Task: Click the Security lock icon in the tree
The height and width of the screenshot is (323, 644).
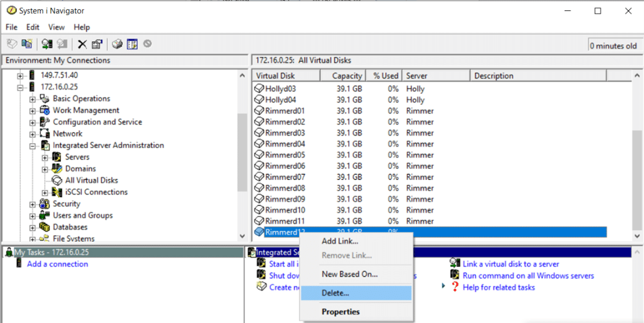Action: pyautogui.click(x=44, y=204)
